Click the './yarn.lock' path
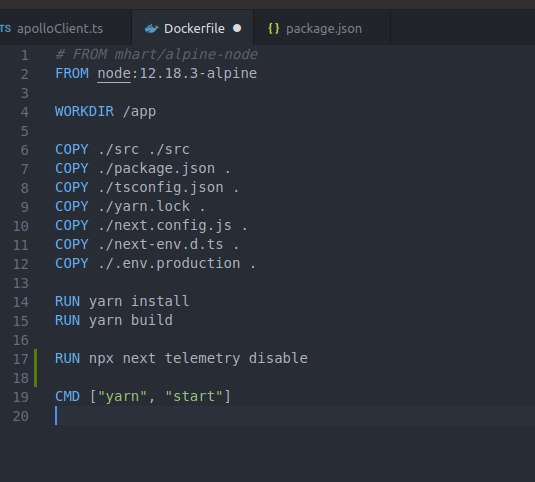535x482 pixels. click(x=144, y=206)
